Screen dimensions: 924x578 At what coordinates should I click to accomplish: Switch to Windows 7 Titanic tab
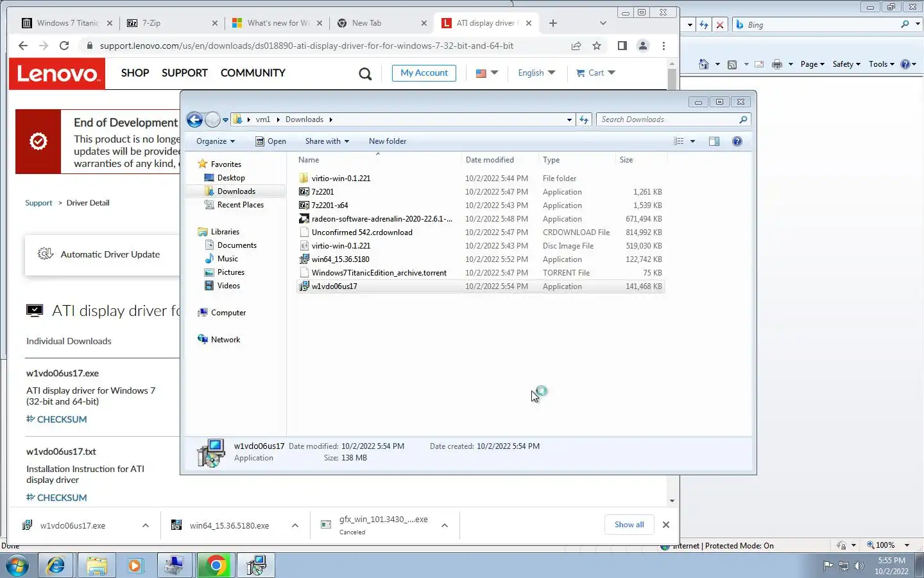click(x=67, y=23)
